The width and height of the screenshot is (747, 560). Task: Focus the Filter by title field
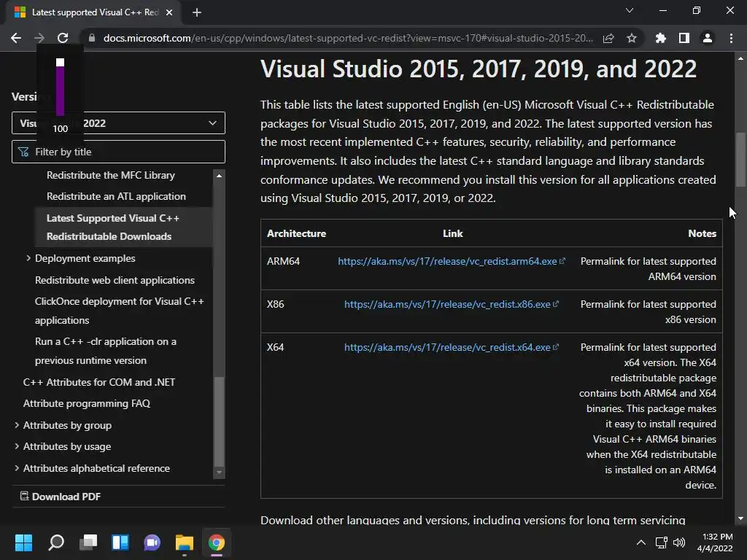pos(118,152)
